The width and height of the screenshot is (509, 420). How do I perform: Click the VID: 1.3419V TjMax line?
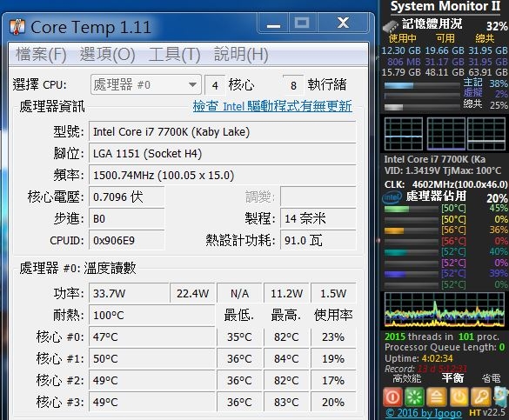tap(443, 170)
